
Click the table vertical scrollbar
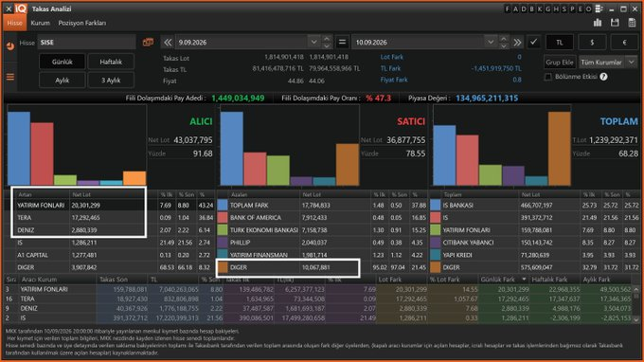coord(635,304)
